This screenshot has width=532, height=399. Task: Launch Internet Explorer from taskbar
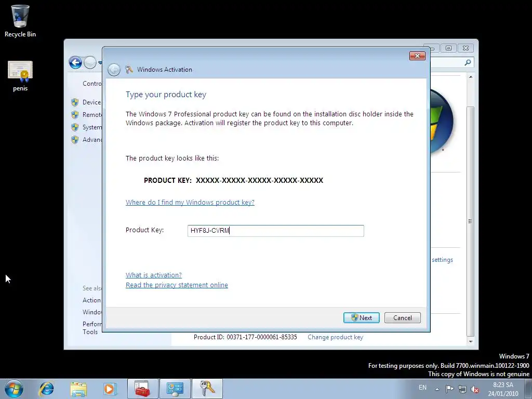[46, 389]
